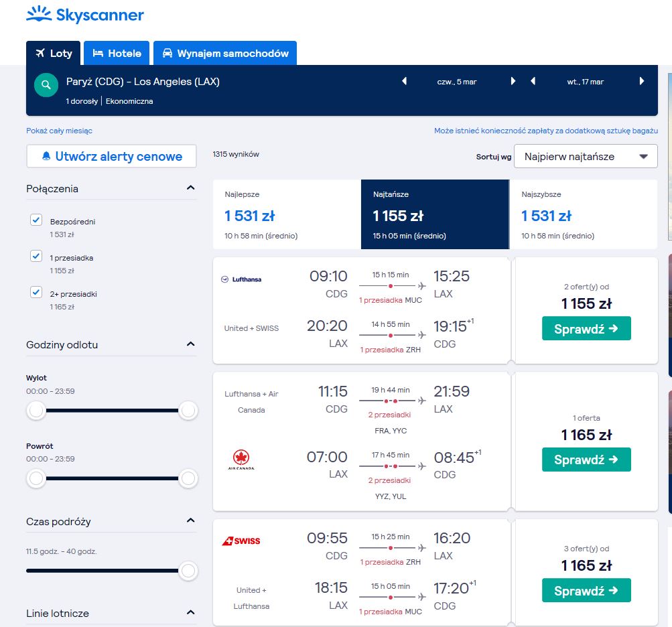The width and height of the screenshot is (672, 627).
Task: Collapse the Linie lotnicze section
Action: click(x=191, y=612)
